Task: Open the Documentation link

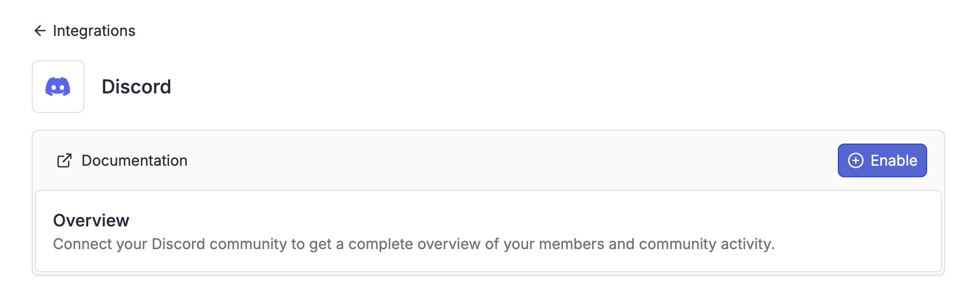Action: (x=122, y=160)
